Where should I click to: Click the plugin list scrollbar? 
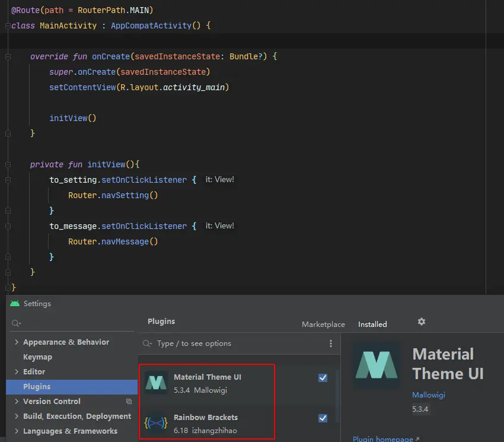coord(337,396)
